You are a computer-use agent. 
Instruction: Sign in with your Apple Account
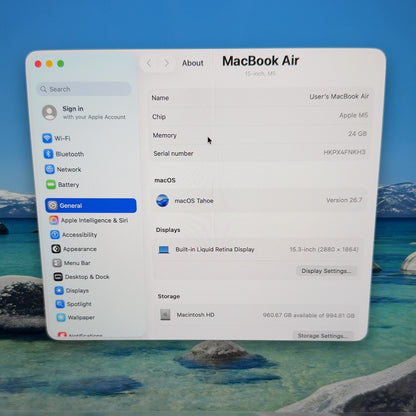coord(84,112)
